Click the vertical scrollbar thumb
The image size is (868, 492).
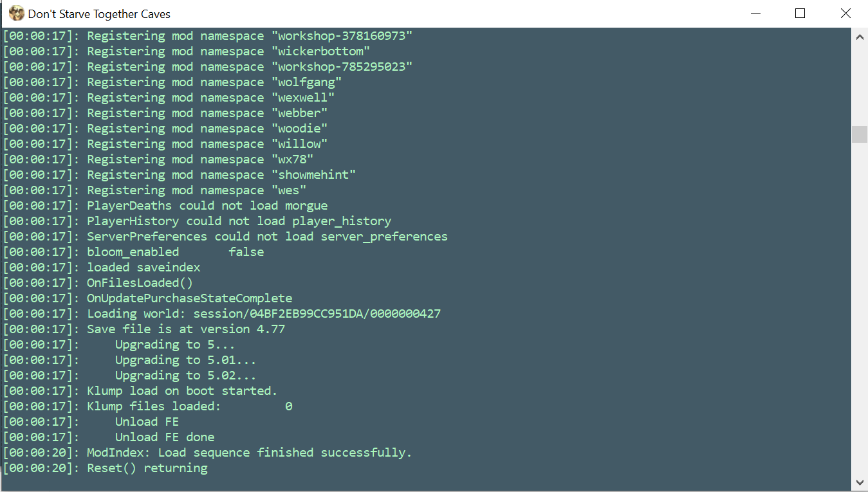tap(860, 134)
